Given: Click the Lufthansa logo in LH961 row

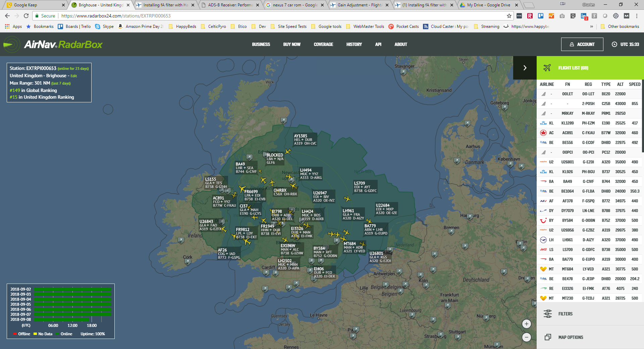Looking at the screenshot, I should coord(543,240).
